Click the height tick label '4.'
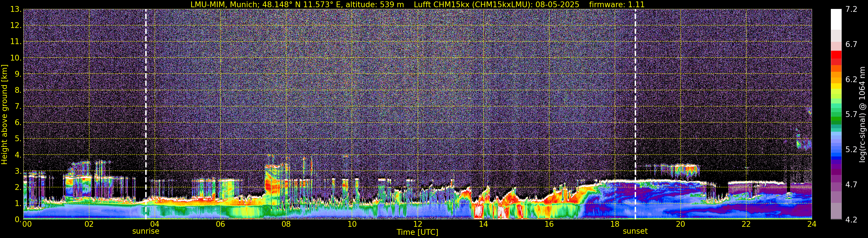The width and height of the screenshot is (868, 238). pyautogui.click(x=18, y=155)
